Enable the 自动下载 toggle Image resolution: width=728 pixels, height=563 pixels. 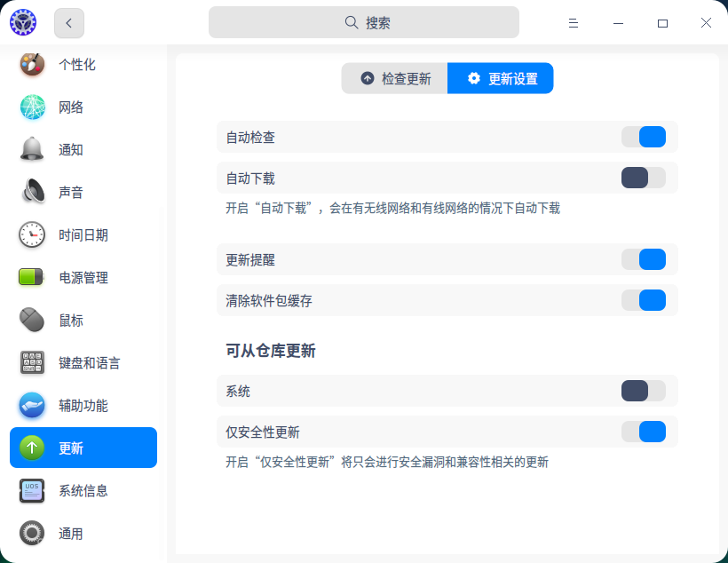click(643, 178)
